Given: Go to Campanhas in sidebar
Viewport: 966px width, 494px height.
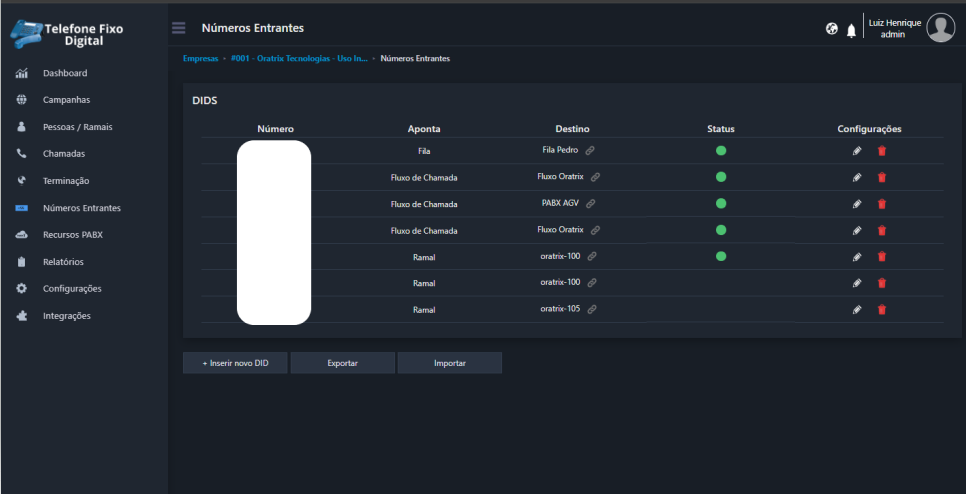Looking at the screenshot, I should click(x=66, y=100).
